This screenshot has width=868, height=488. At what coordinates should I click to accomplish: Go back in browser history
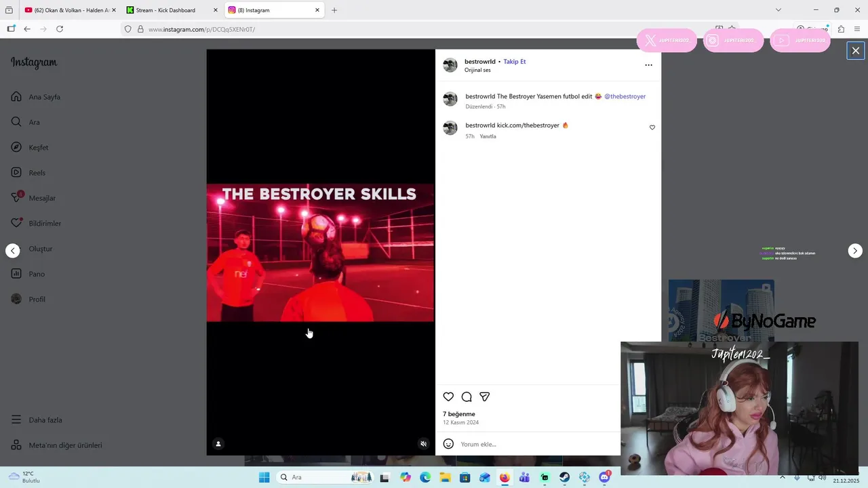pos(27,29)
